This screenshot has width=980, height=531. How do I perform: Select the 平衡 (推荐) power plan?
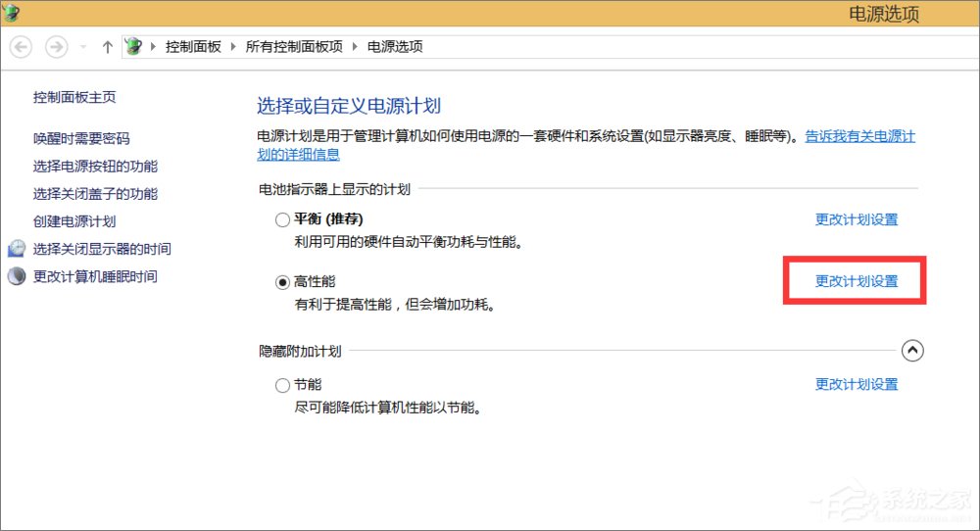282,219
